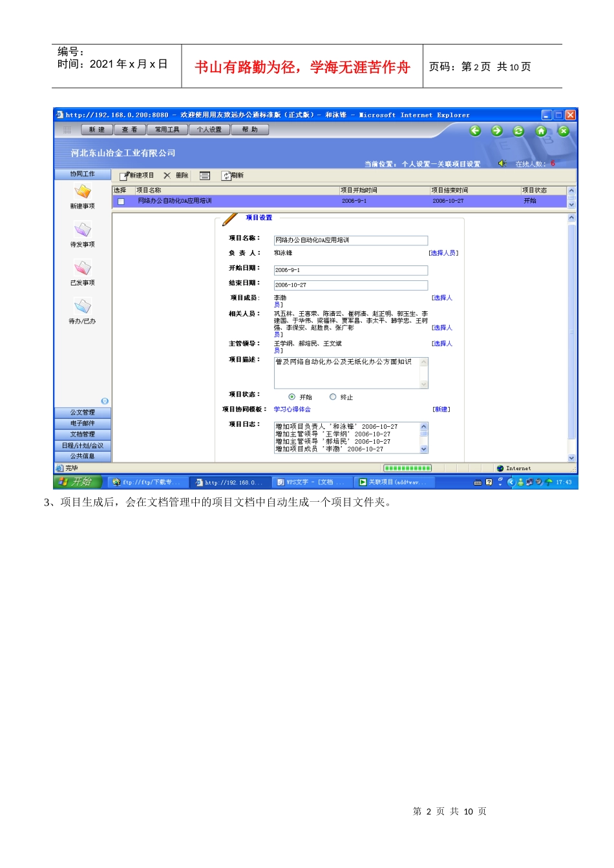
Task: Expand the 公共信息 sidebar section
Action: (x=83, y=456)
